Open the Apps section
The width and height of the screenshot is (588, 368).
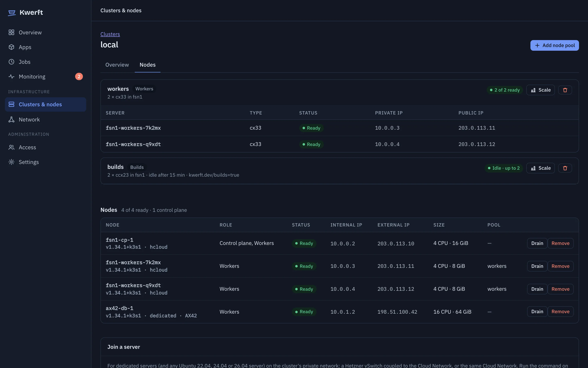pos(46,47)
